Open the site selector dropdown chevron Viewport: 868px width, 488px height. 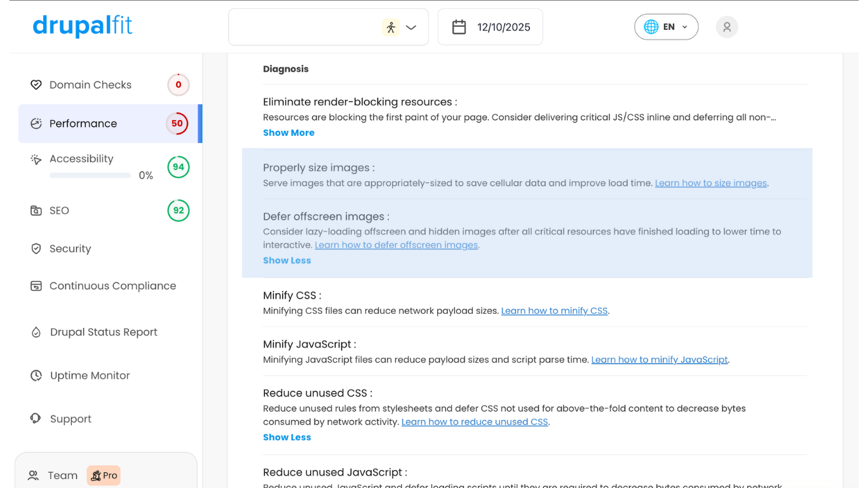coord(411,27)
